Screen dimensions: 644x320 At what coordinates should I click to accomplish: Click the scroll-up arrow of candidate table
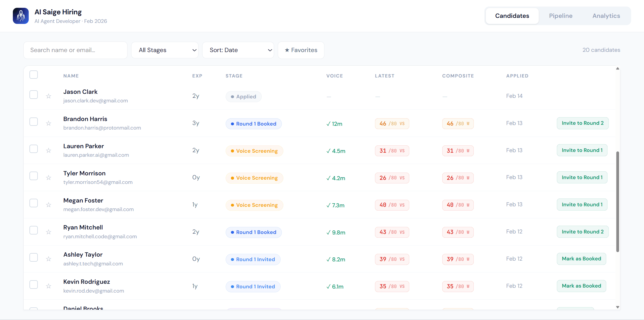618,68
